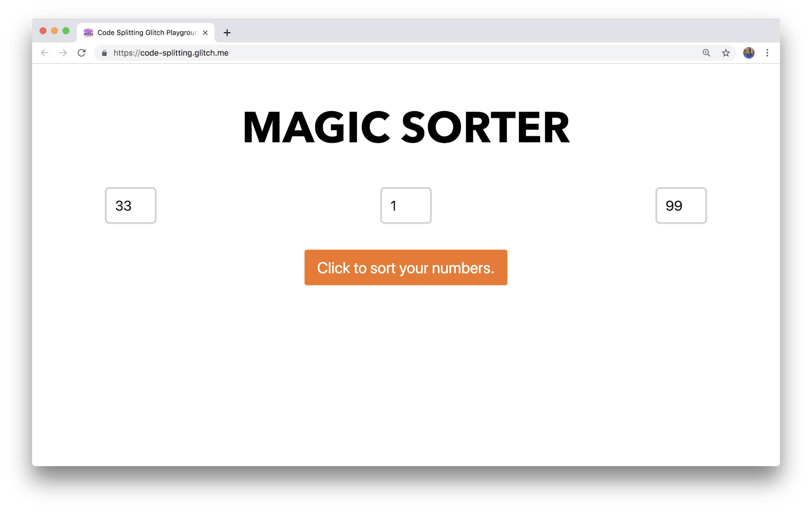The width and height of the screenshot is (812, 512).
Task: Click the browser forward arrow
Action: tap(63, 53)
